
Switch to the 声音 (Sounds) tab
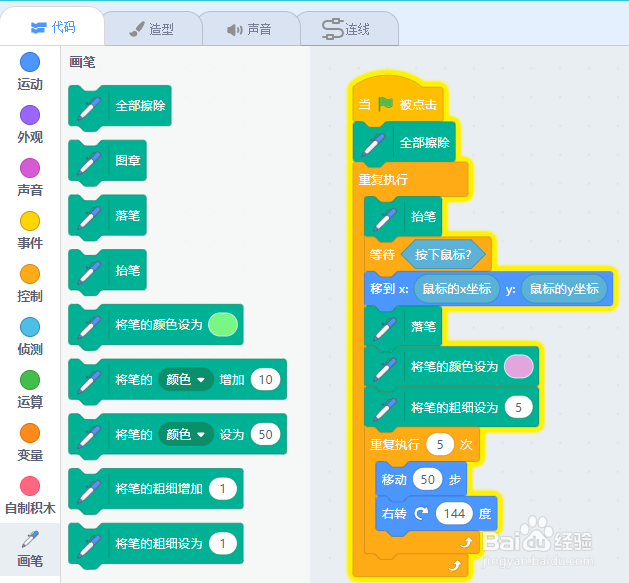click(250, 29)
